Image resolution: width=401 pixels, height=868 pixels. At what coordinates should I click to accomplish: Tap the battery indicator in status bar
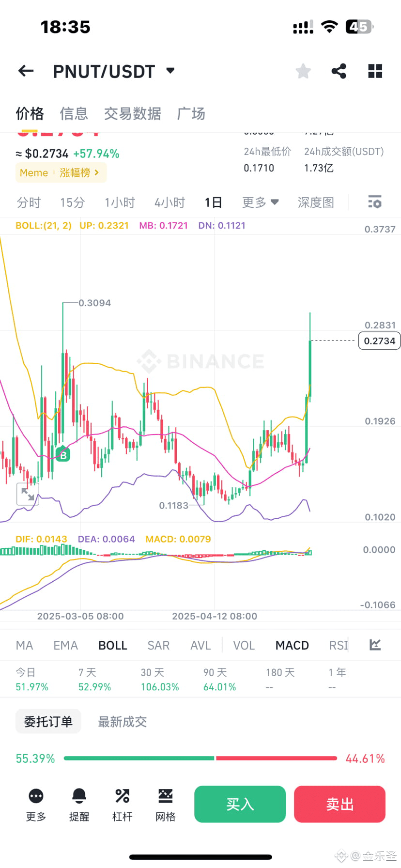tap(359, 27)
